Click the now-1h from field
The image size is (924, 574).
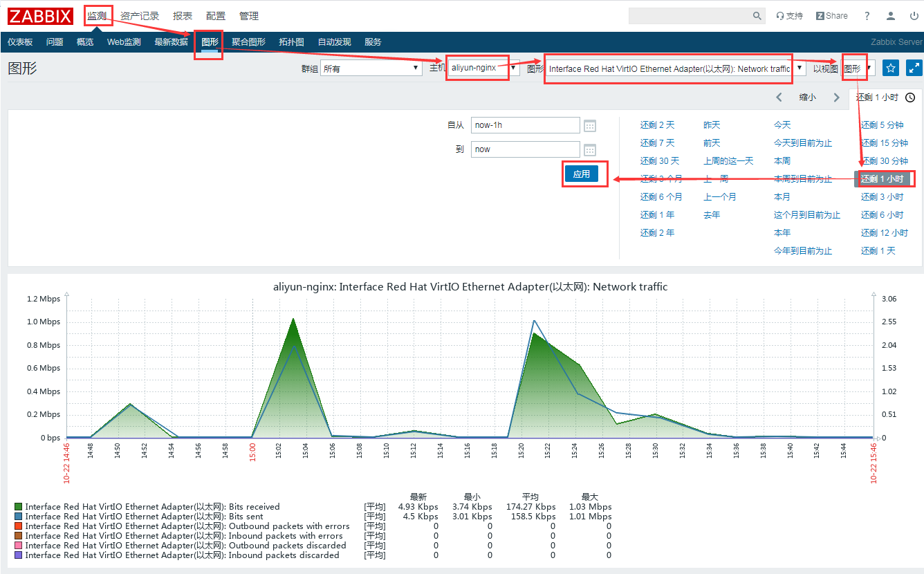526,125
